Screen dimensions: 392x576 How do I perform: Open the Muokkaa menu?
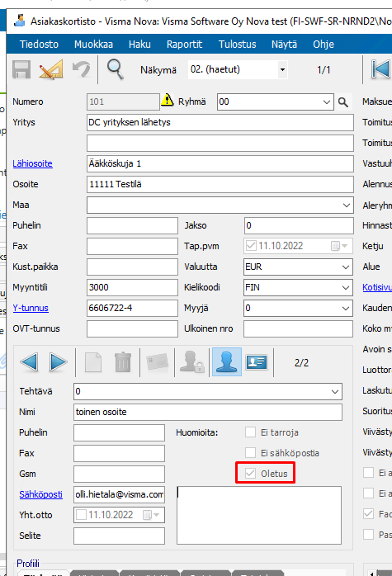(94, 44)
